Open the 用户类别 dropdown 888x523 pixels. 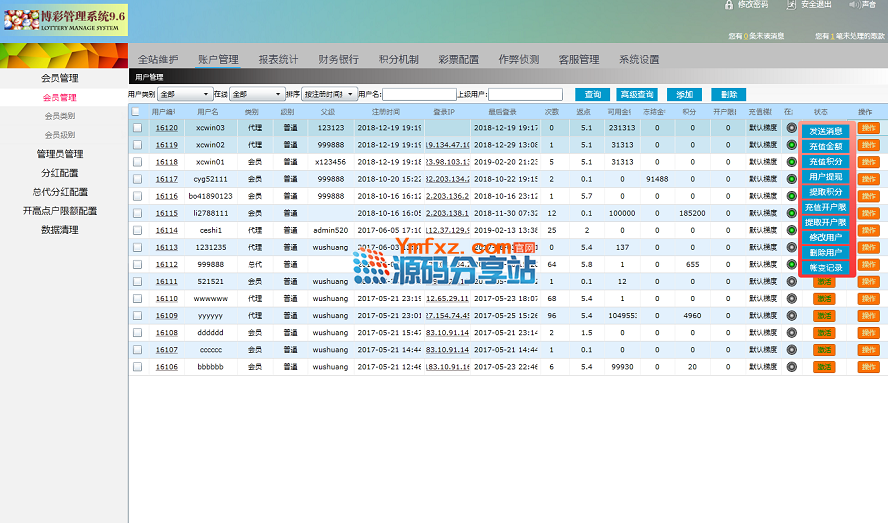point(184,94)
